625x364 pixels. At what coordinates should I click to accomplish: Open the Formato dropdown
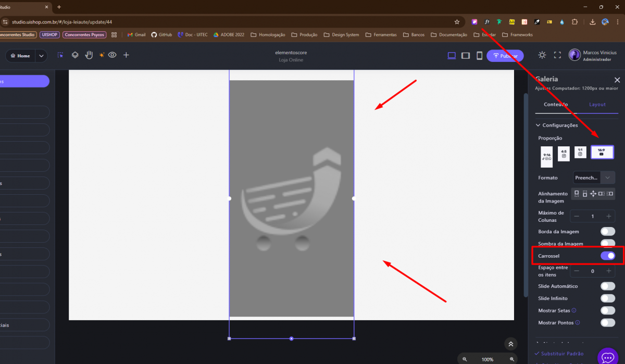coord(594,178)
